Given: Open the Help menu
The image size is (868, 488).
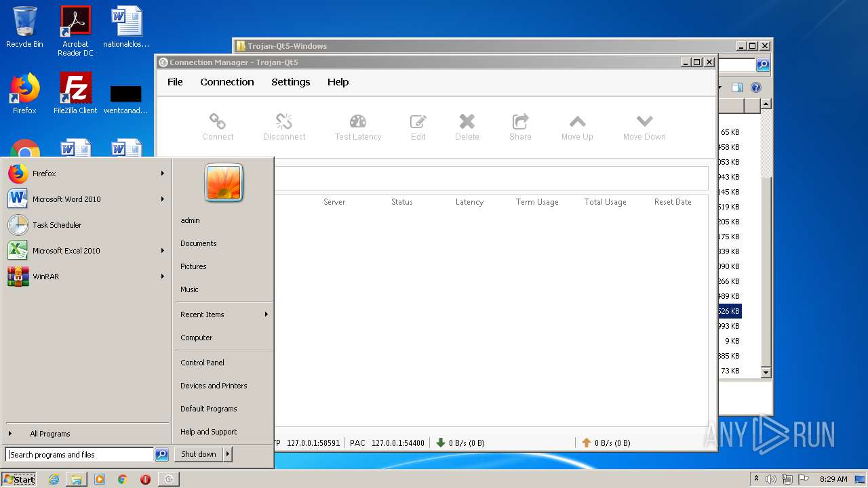Looking at the screenshot, I should coord(338,82).
